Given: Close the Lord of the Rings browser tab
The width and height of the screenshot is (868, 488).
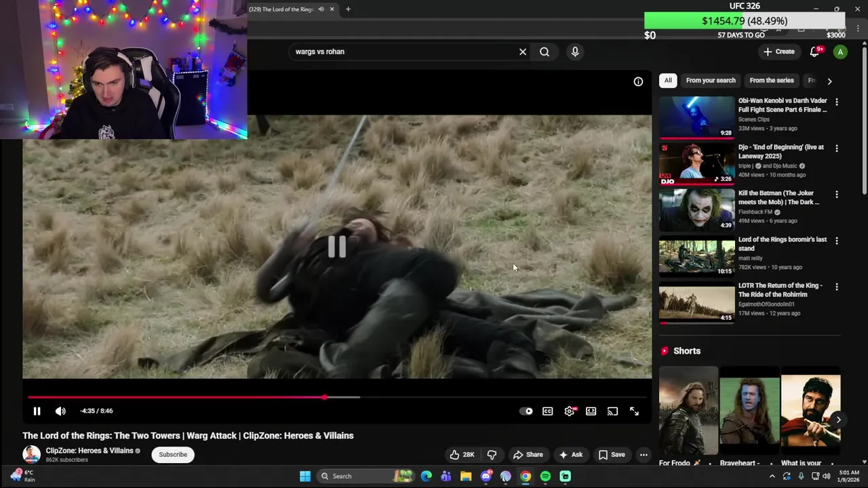Looking at the screenshot, I should click(x=332, y=9).
